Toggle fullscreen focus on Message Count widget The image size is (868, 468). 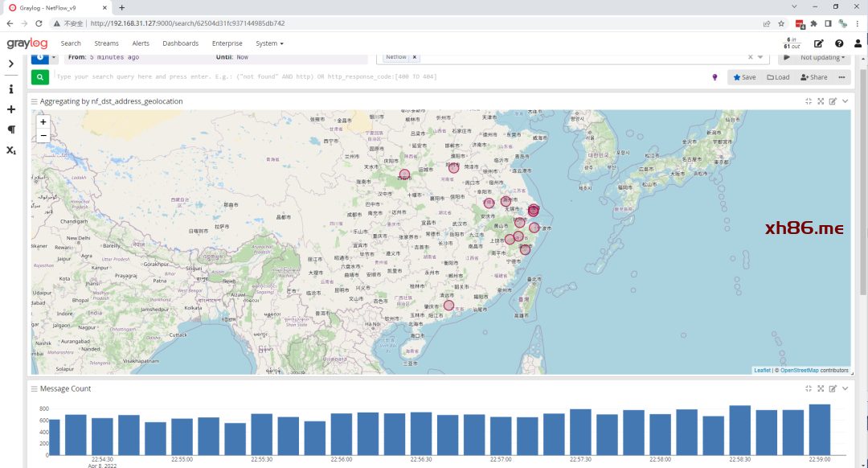821,388
